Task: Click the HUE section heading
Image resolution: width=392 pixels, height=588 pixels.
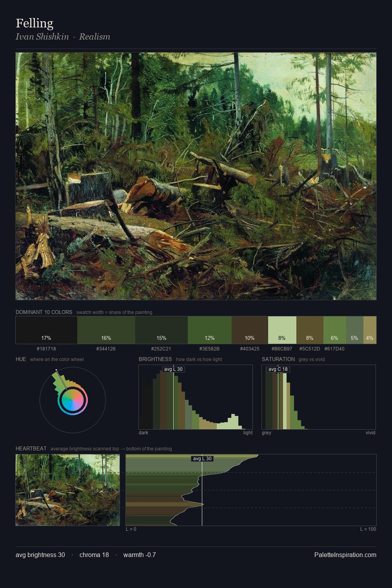Action: [21, 359]
